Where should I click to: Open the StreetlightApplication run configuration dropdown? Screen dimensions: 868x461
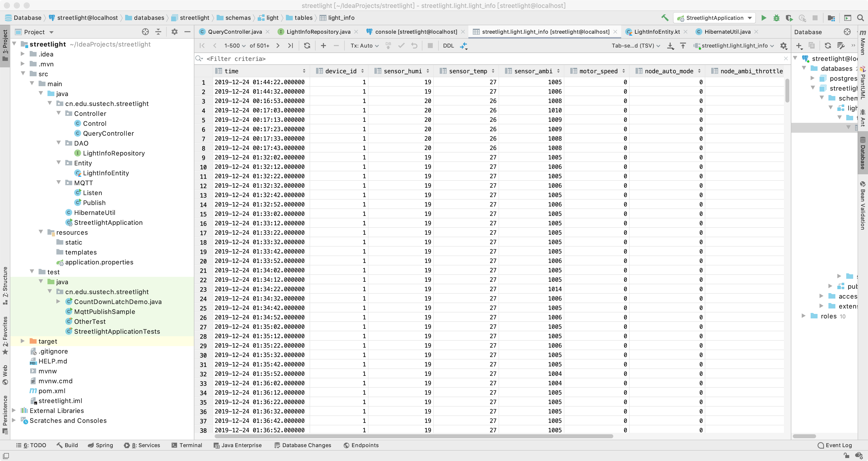tap(714, 18)
